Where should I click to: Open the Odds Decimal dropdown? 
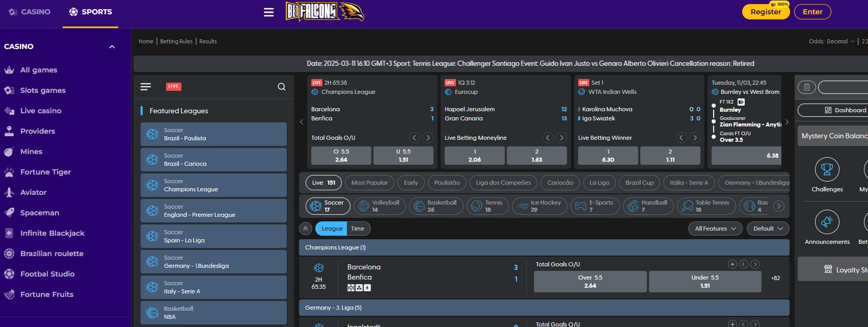[x=831, y=41]
